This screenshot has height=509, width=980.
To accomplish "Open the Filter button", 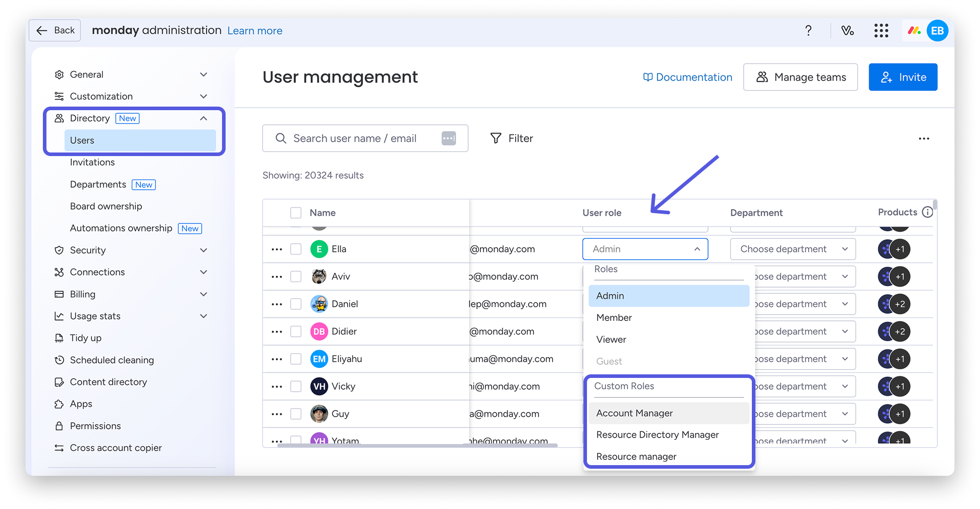I will coord(511,138).
